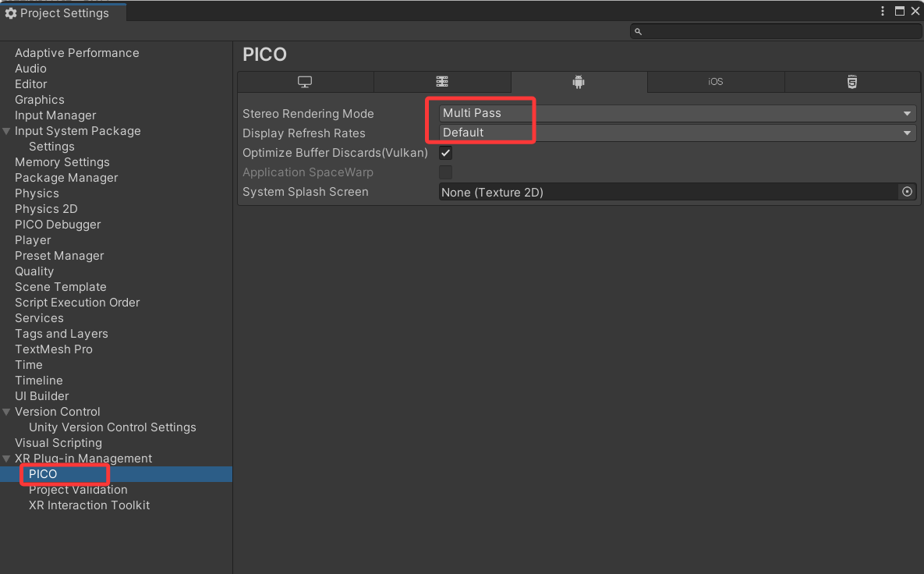
Task: Open the window's three-dot options menu
Action: tap(882, 11)
